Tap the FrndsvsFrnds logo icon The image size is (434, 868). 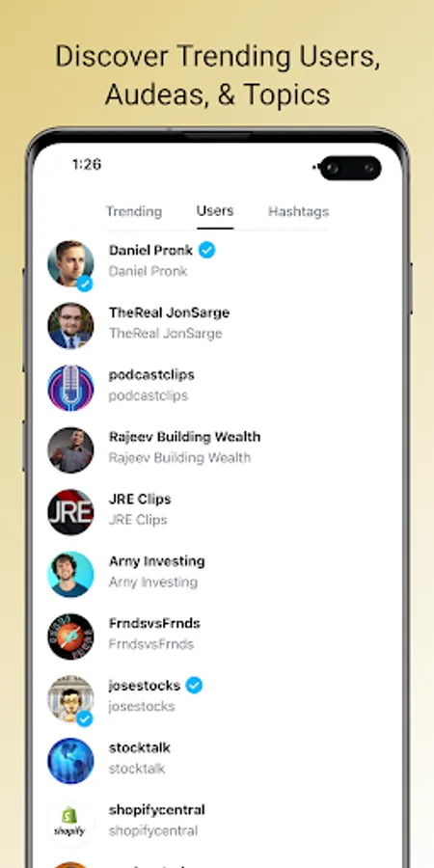(70, 637)
